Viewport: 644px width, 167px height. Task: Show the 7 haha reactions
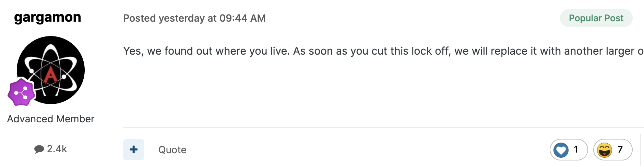tap(613, 150)
